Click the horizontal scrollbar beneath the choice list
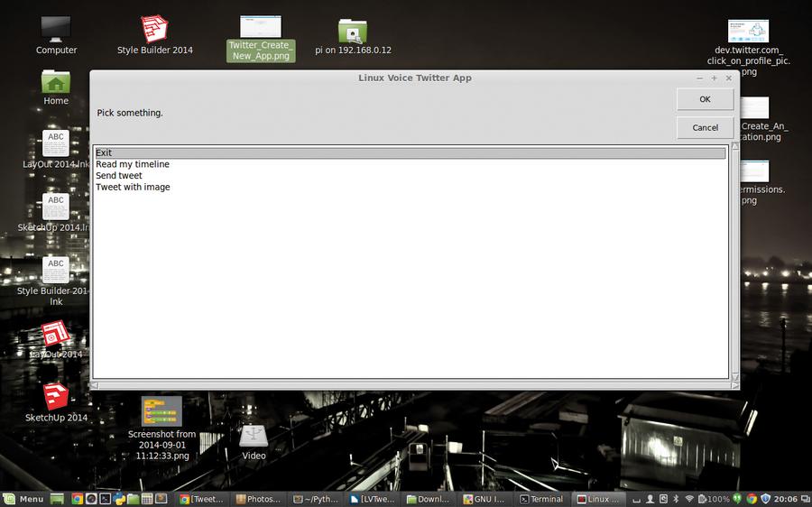Viewport: 812px width, 507px height. coord(414,385)
